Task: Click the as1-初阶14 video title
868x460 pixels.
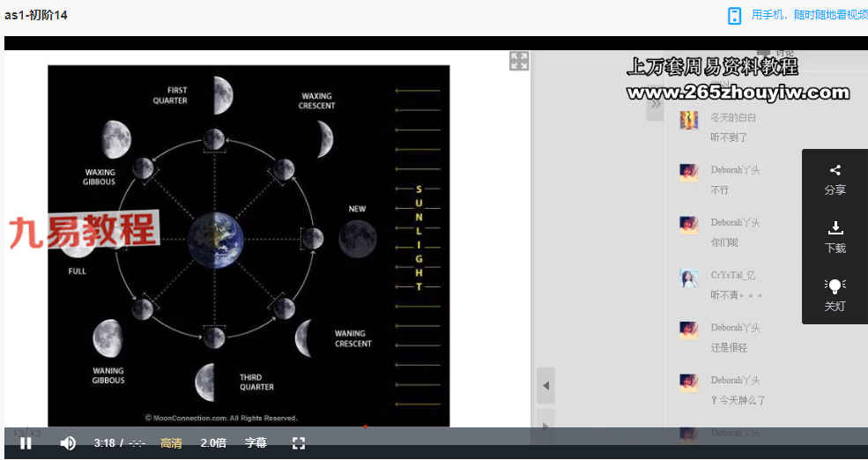Action: pyautogui.click(x=36, y=15)
